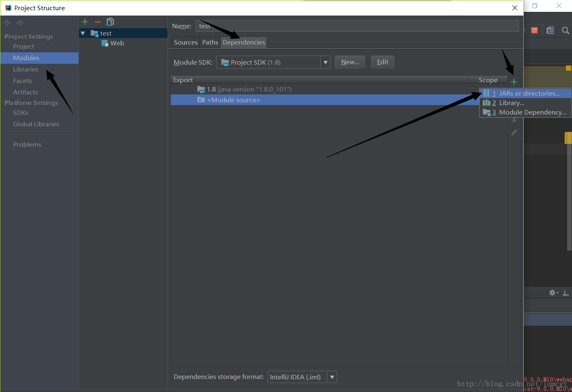The image size is (572, 392).
Task: Open the Module SDK dropdown
Action: click(273, 62)
